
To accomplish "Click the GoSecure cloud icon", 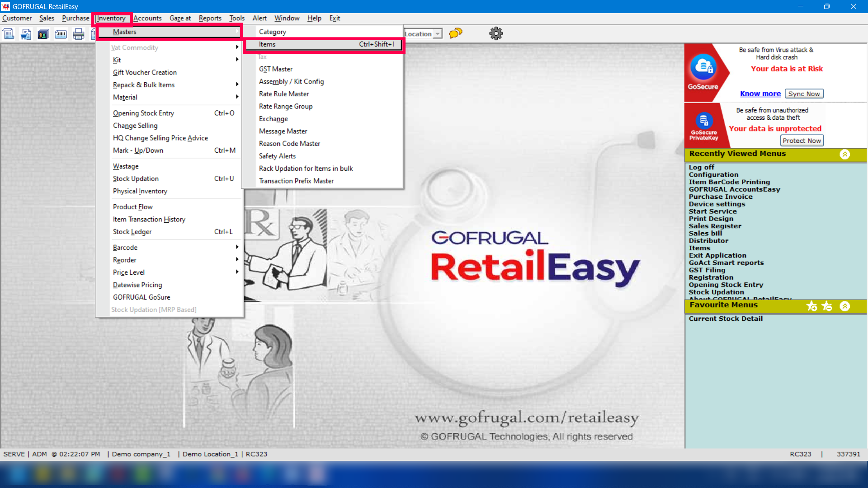I will 703,68.
